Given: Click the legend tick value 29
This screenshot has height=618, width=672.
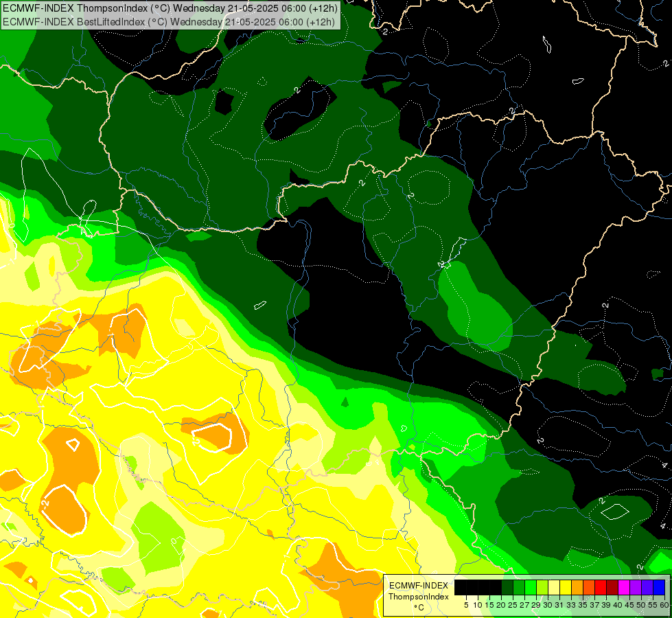Looking at the screenshot, I should tap(536, 605).
